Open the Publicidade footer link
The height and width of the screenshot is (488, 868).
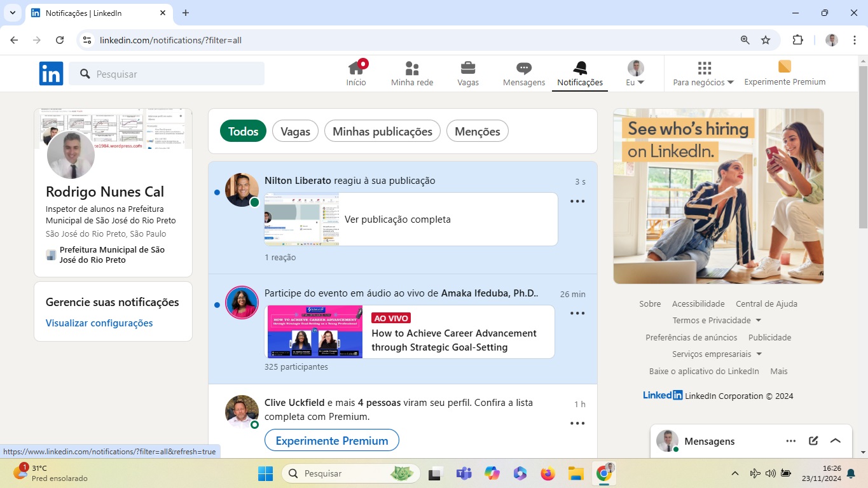[769, 337]
